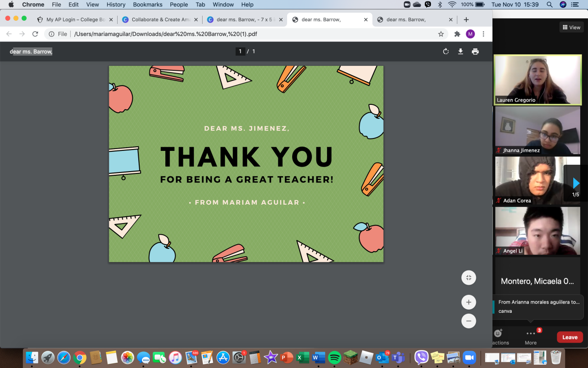Download the PDF file
The width and height of the screenshot is (588, 368).
tap(460, 52)
